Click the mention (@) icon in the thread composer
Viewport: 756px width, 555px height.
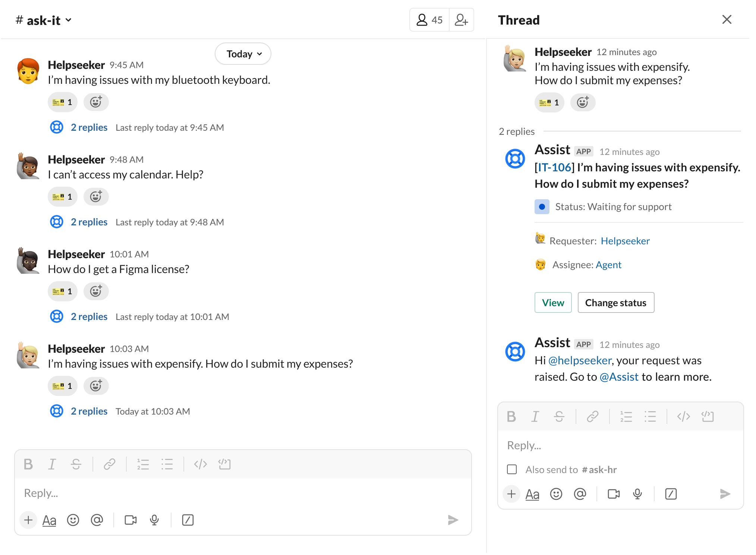pyautogui.click(x=580, y=494)
